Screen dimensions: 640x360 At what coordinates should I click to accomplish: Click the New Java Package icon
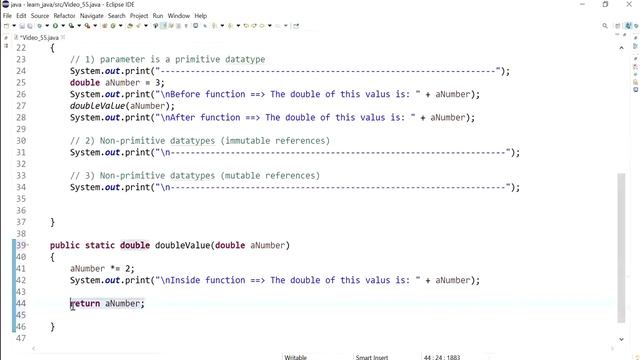click(104, 26)
